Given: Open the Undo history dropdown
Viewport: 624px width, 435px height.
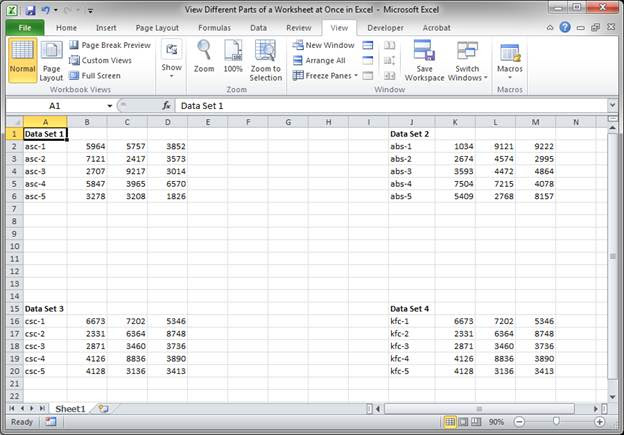Looking at the screenshot, I should [x=56, y=10].
